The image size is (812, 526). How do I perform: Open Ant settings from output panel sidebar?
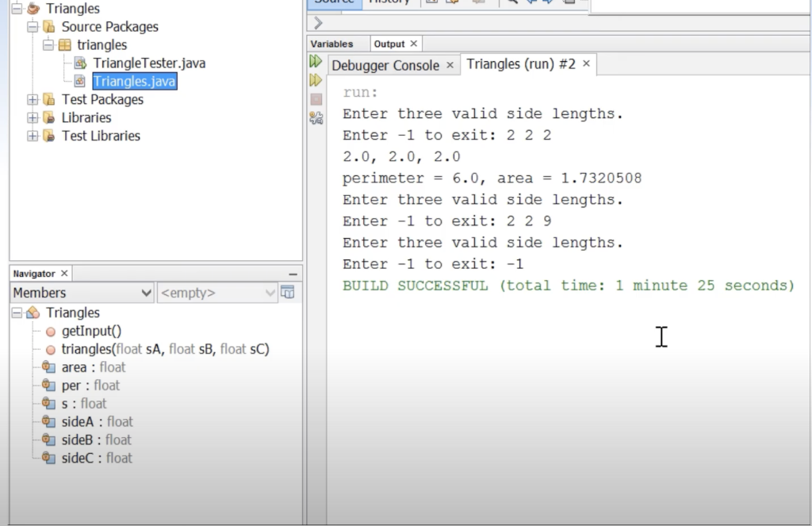tap(315, 117)
